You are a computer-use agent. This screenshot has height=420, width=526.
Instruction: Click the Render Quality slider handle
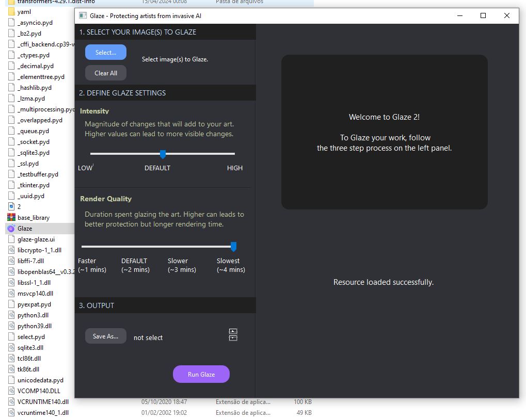[233, 247]
